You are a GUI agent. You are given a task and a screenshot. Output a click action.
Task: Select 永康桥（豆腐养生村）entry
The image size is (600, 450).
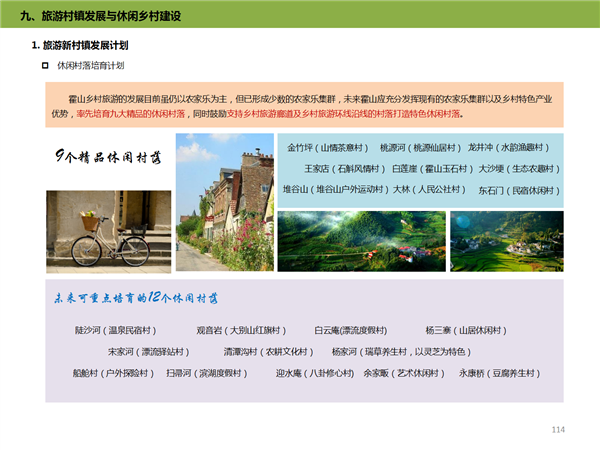tap(499, 373)
